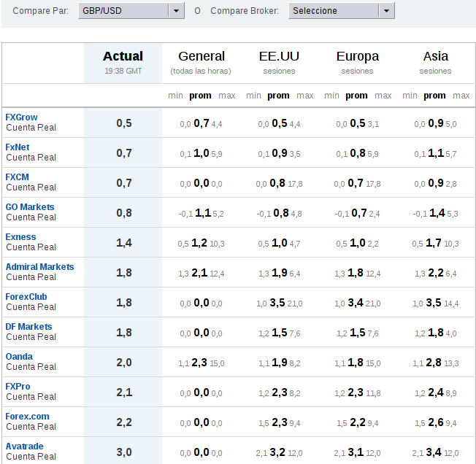476x464 pixels.
Task: Open the Avatrade broker link
Action: (24, 446)
